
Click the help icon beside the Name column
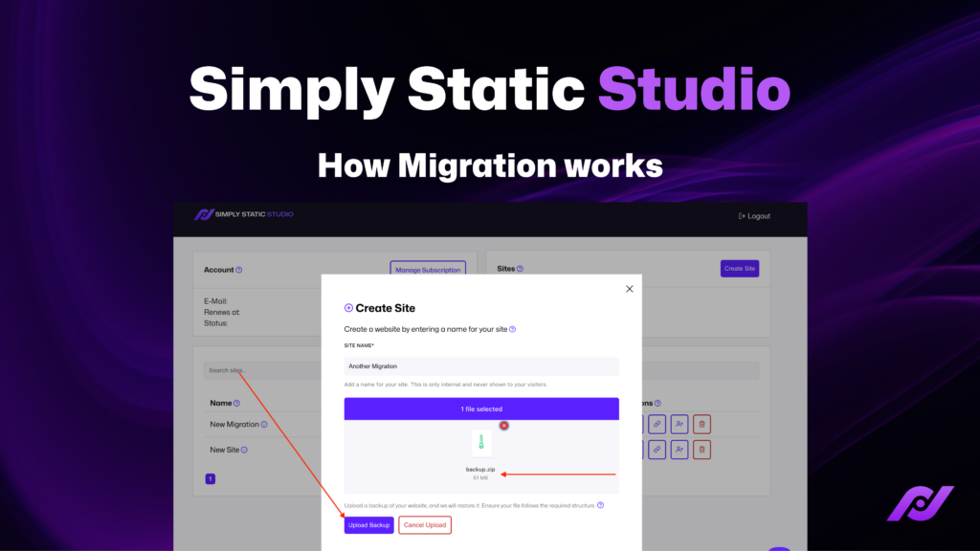click(x=238, y=403)
